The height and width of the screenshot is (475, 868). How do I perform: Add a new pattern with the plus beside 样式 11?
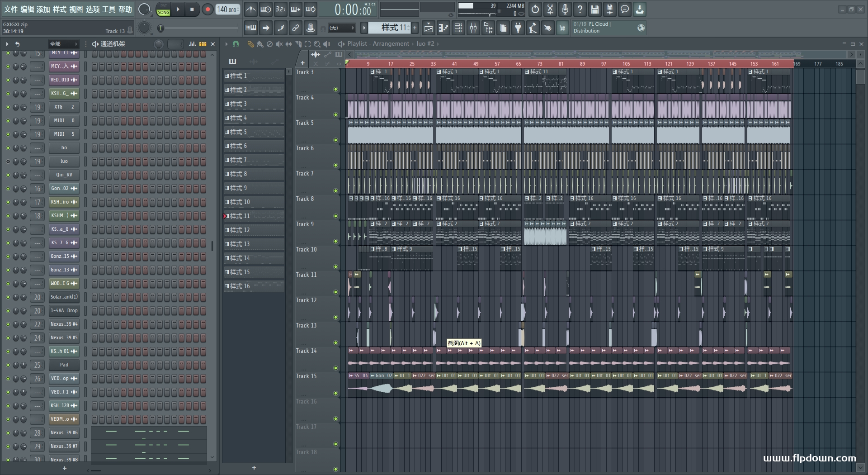tap(415, 28)
